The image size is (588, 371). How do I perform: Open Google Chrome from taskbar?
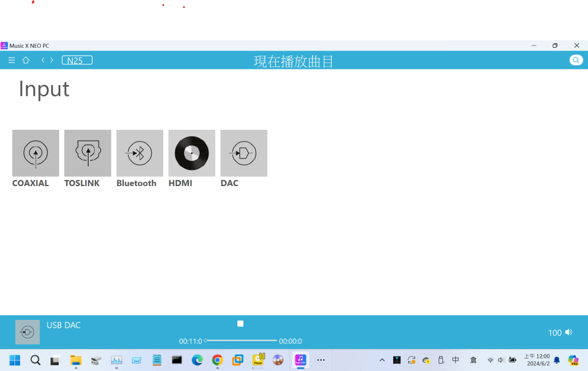[217, 360]
